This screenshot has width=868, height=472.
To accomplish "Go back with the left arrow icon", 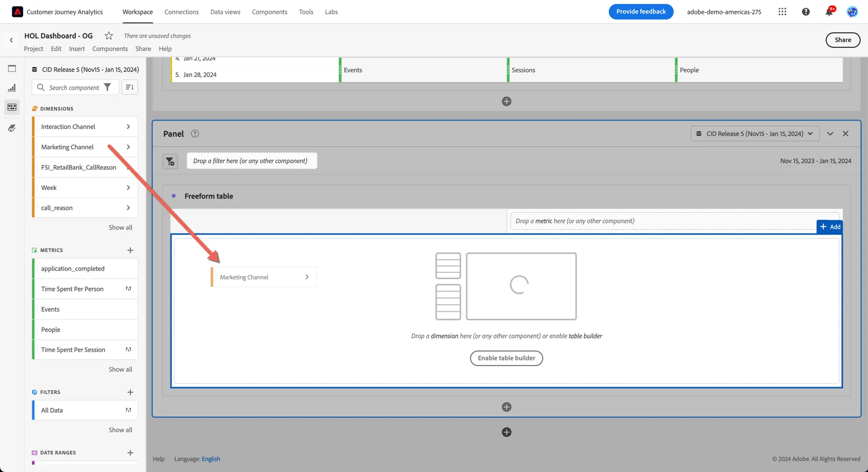I will tap(11, 40).
